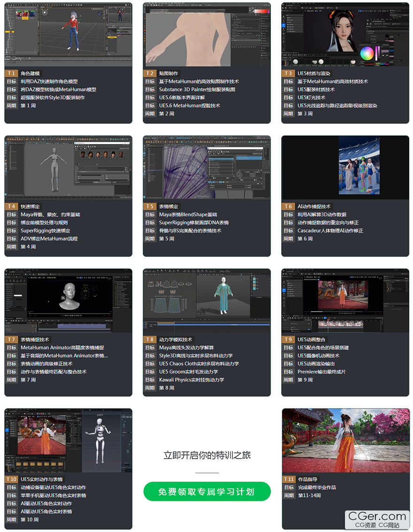The width and height of the screenshot is (413, 532).
Task: Click the text Style3D离线与实时多层布料动力学
Action: tap(196, 356)
